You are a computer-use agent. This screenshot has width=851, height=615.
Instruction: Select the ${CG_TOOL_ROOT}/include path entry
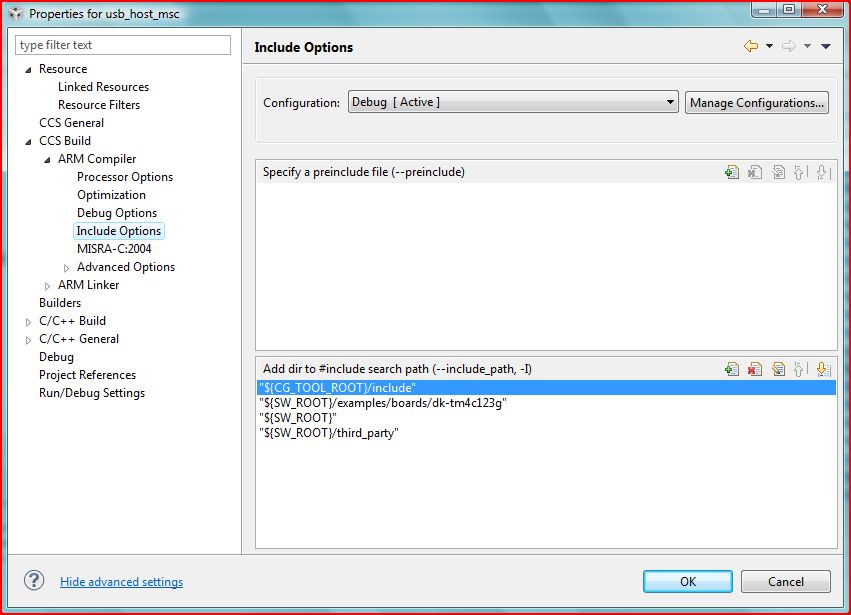click(x=546, y=388)
